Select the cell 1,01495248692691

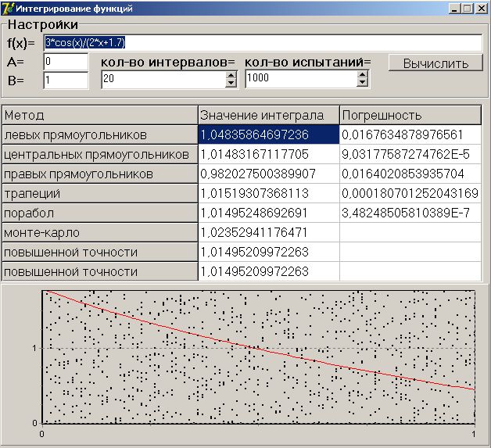click(269, 213)
